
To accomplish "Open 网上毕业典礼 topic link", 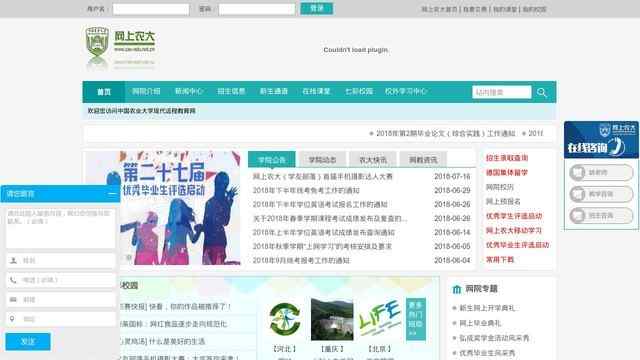I will click(x=480, y=323).
